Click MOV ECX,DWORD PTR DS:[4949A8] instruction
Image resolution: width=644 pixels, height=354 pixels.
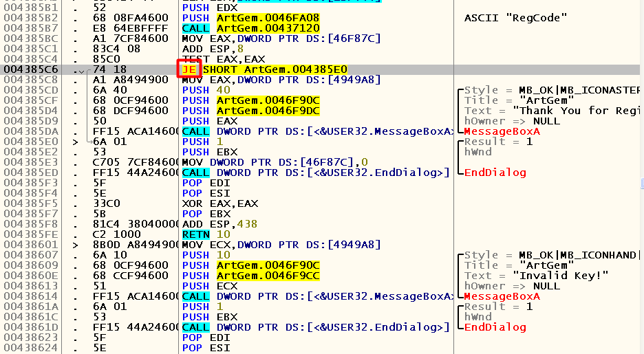[x=282, y=245]
